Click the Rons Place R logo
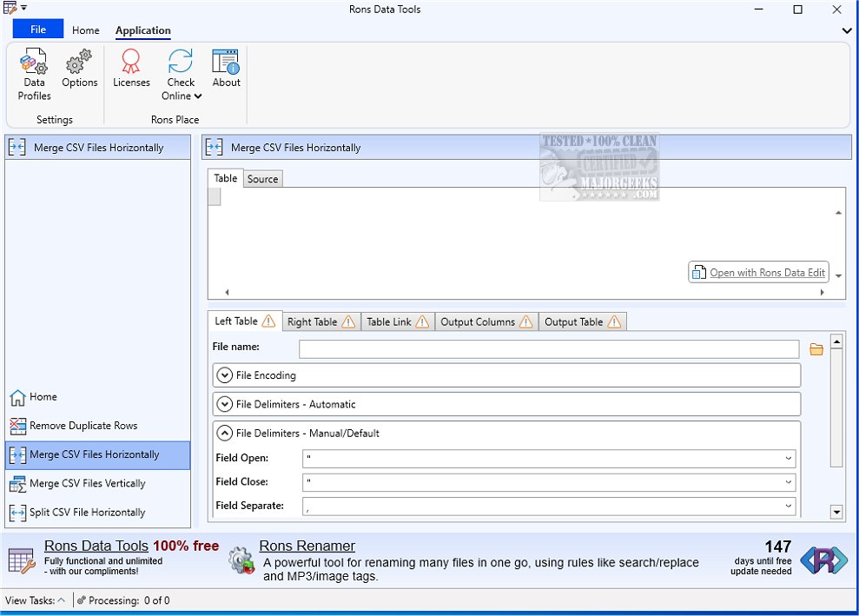Screen dimensions: 859x616 pyautogui.click(x=823, y=560)
